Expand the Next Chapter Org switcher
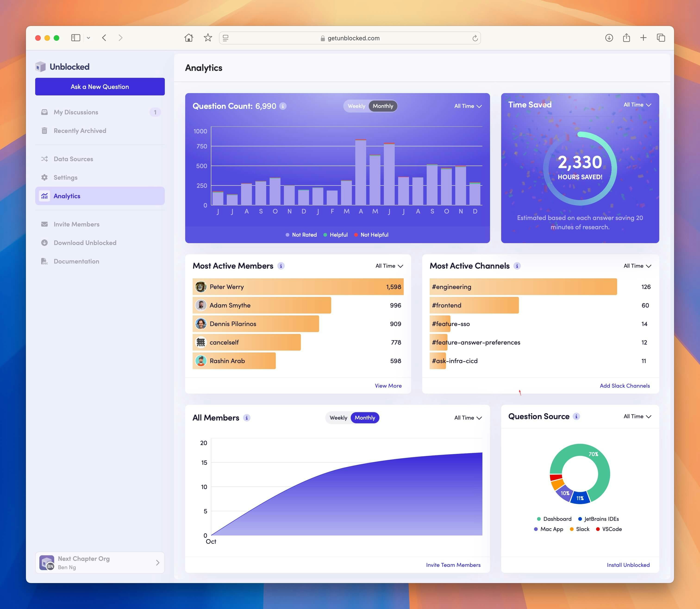The image size is (700, 609). 100,562
